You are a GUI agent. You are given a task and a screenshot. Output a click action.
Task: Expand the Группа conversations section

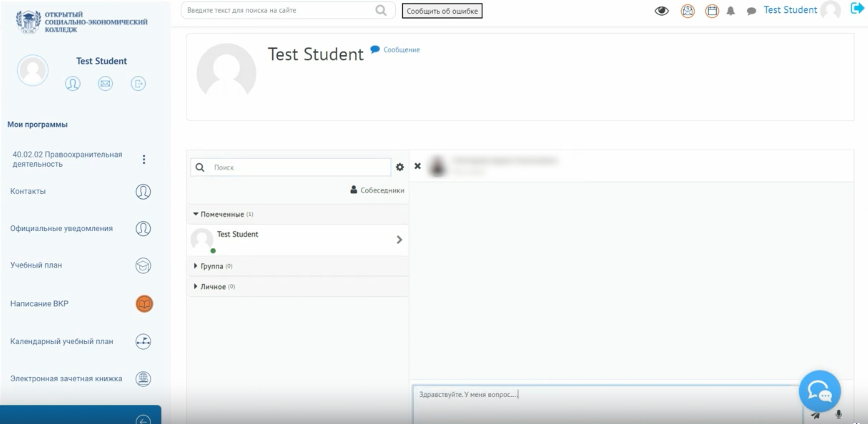(x=212, y=266)
